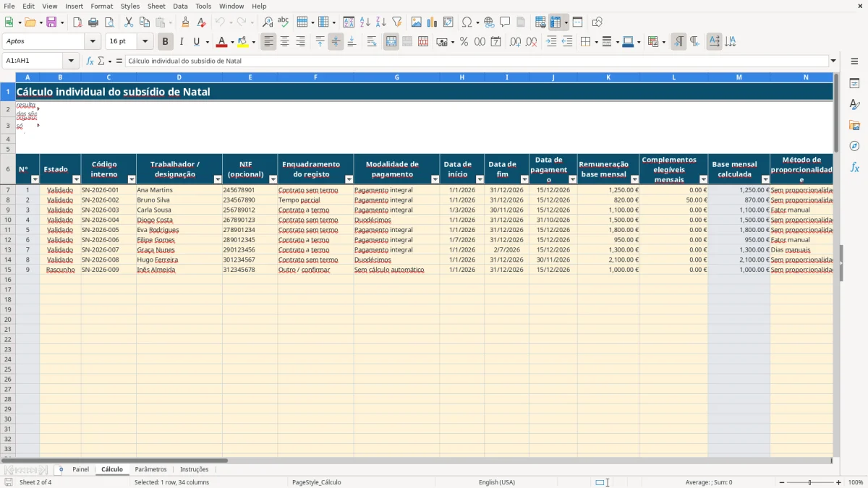Open the Font Size dropdown
868x488 pixels.
(145, 42)
